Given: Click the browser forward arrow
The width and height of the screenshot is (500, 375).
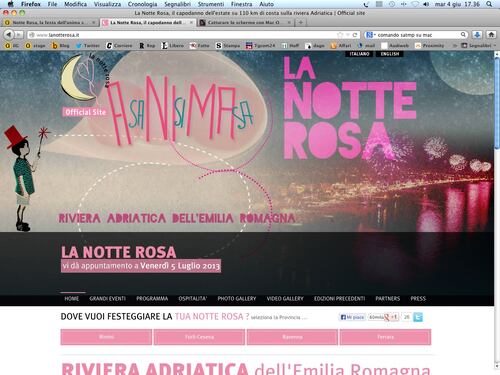Looking at the screenshot, I should (x=19, y=34).
